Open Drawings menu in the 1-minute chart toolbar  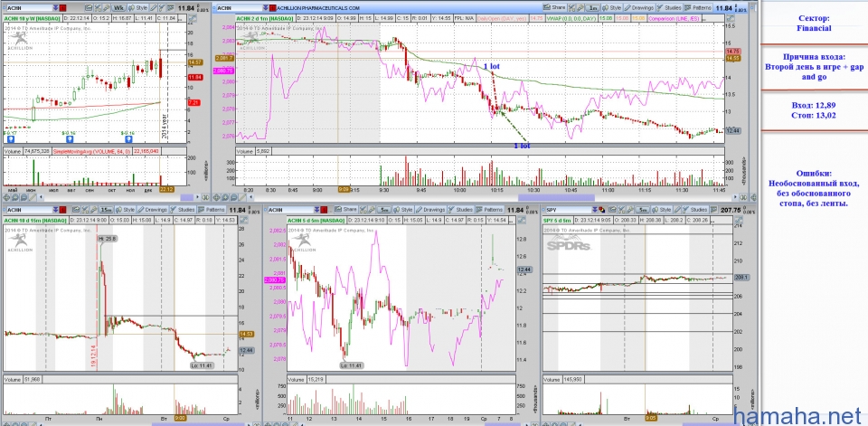(639, 8)
